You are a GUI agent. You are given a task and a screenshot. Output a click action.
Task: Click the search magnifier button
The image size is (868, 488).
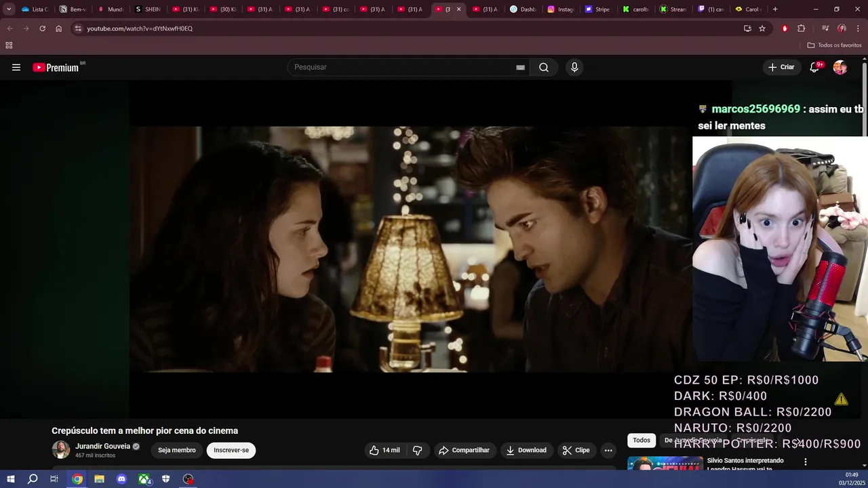tap(544, 67)
